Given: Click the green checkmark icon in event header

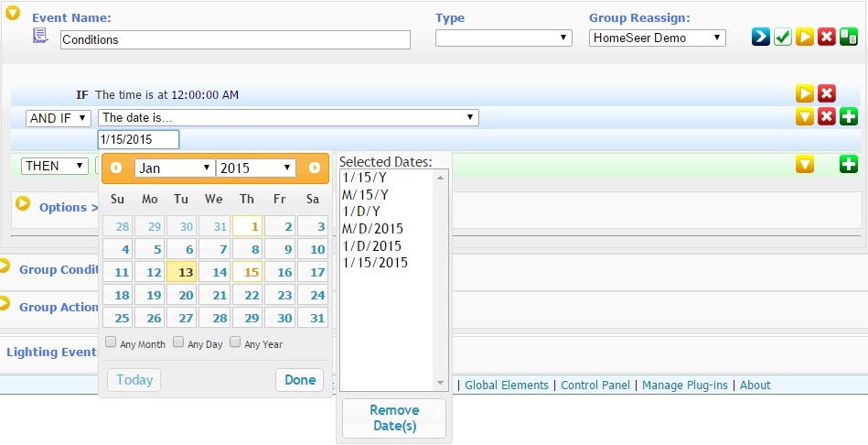Looking at the screenshot, I should [x=782, y=38].
